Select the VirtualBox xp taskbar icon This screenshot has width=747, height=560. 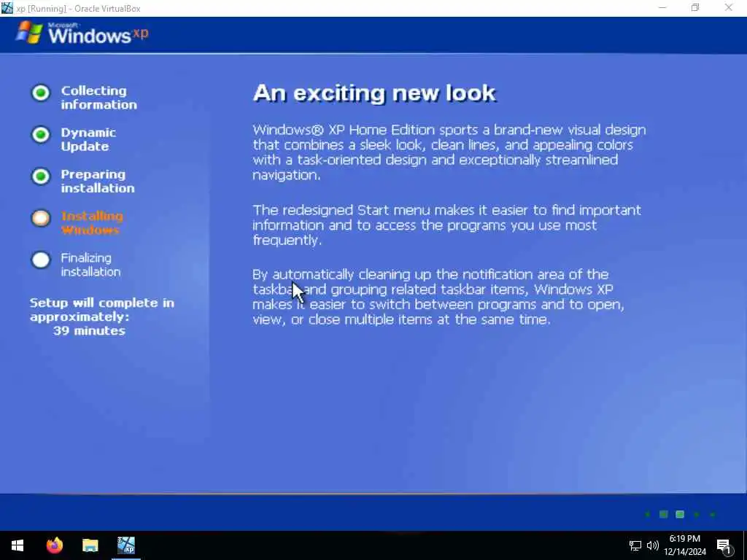(x=126, y=545)
